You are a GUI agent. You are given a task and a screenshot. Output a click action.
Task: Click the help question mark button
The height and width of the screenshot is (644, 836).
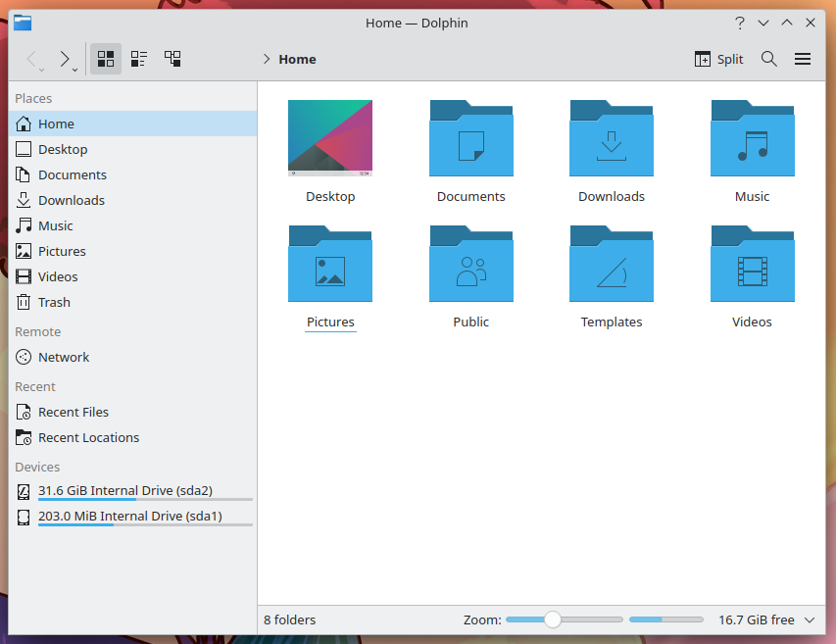click(740, 23)
